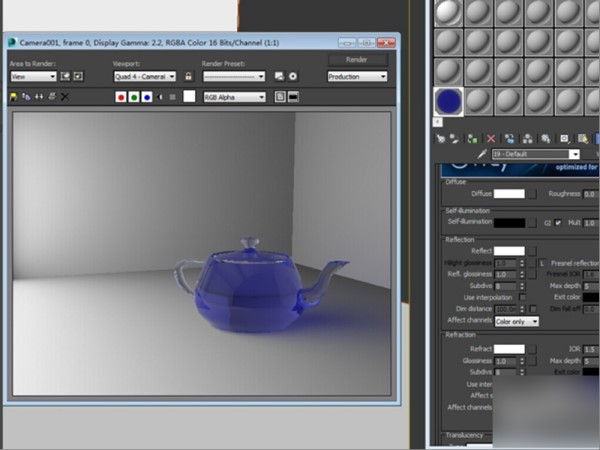Toggle the GI checkbox in Self-illumination
600x450 pixels.
[558, 222]
